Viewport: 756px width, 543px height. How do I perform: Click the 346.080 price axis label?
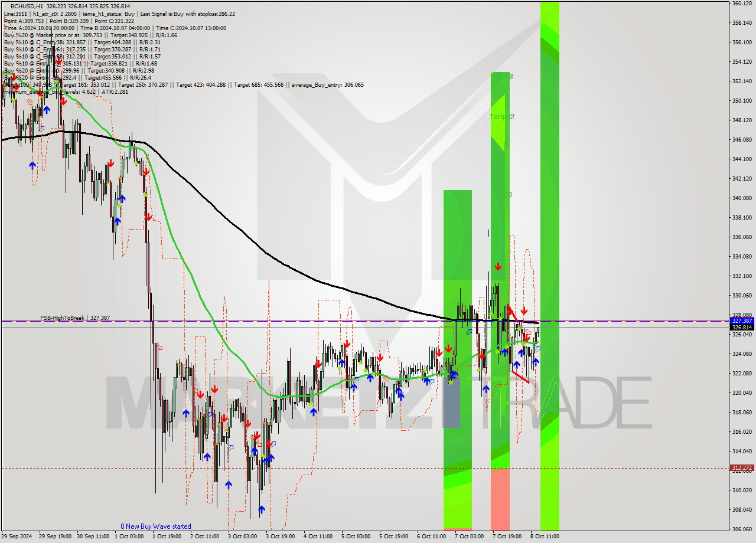[741, 140]
